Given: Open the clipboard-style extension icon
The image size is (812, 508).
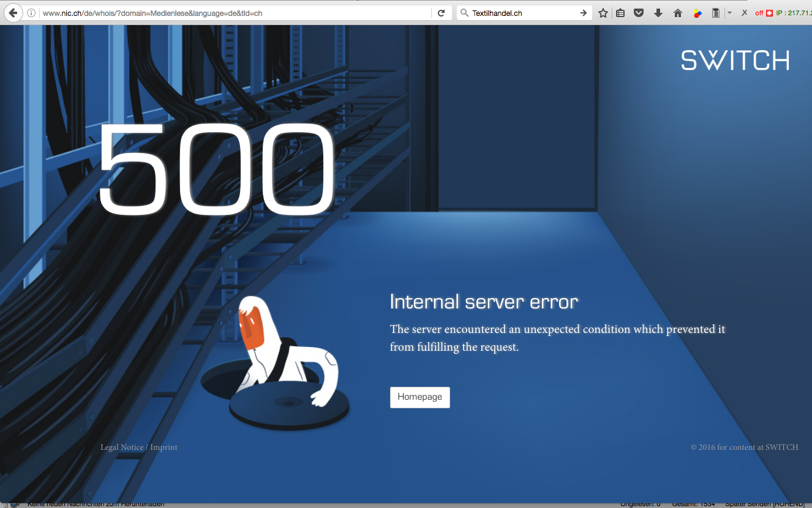Looking at the screenshot, I should coord(716,13).
